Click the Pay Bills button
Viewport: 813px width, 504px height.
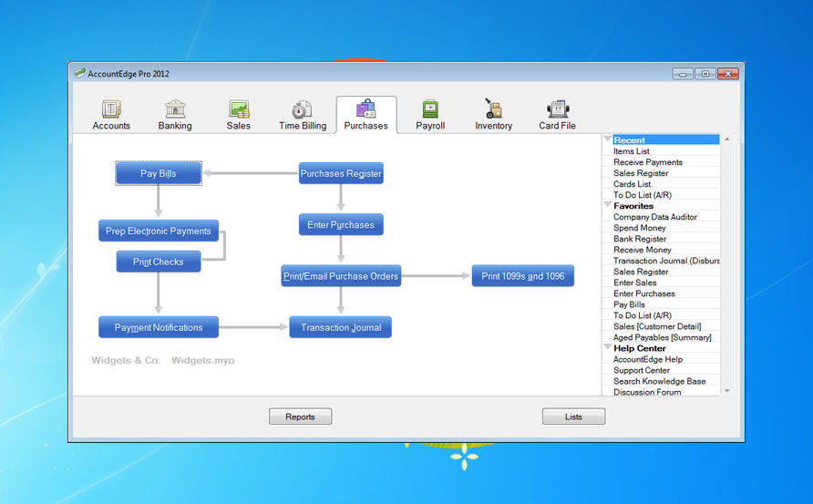point(159,173)
